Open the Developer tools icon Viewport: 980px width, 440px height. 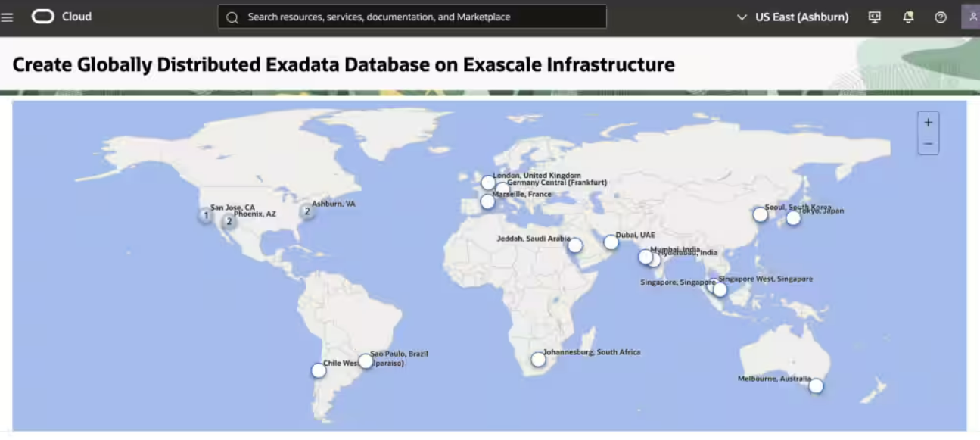click(875, 17)
